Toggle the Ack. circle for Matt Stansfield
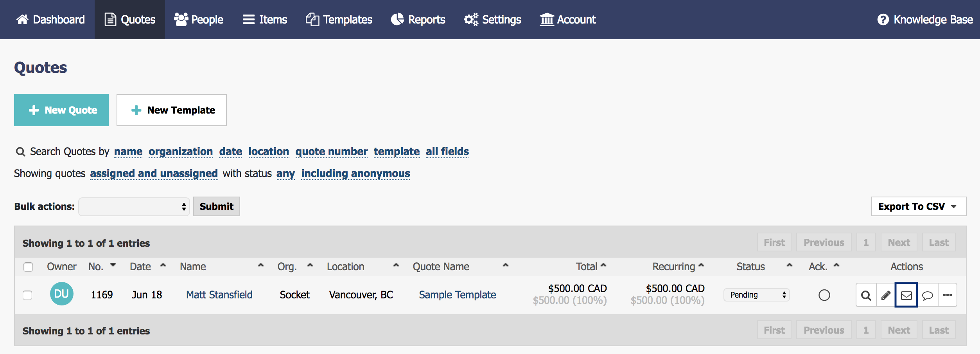 [x=824, y=295]
